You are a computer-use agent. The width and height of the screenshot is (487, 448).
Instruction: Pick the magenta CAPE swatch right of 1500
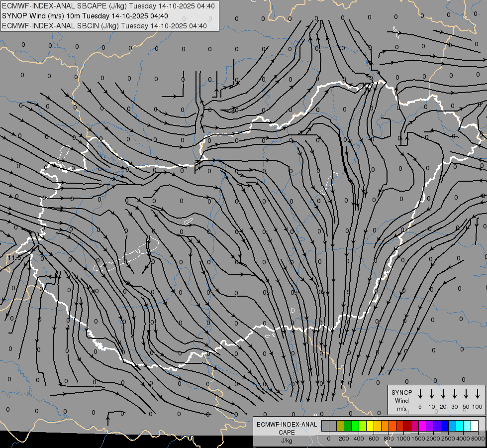click(x=422, y=426)
